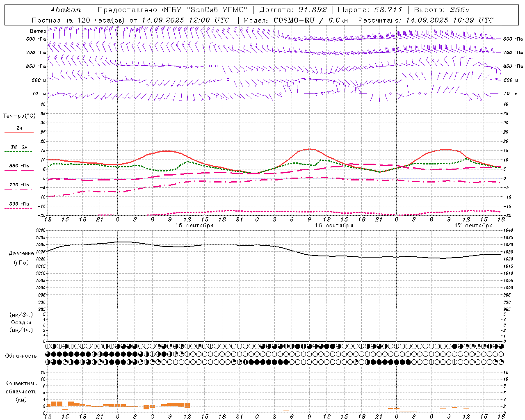Click the dotted pink line sample under 500 гПа legend

(18, 208)
